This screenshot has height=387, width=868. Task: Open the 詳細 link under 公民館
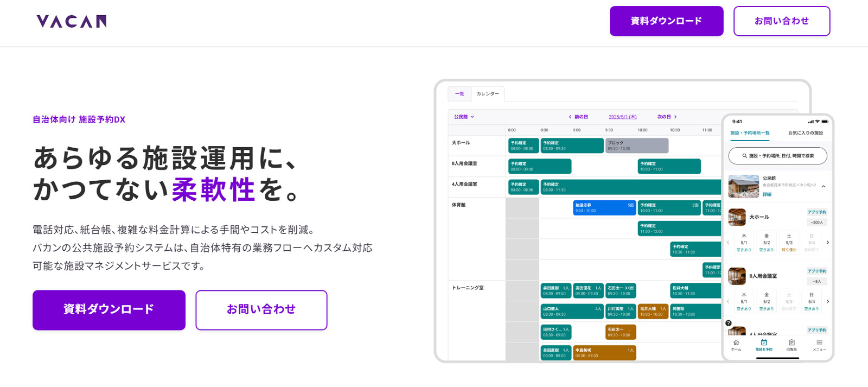pos(767,194)
